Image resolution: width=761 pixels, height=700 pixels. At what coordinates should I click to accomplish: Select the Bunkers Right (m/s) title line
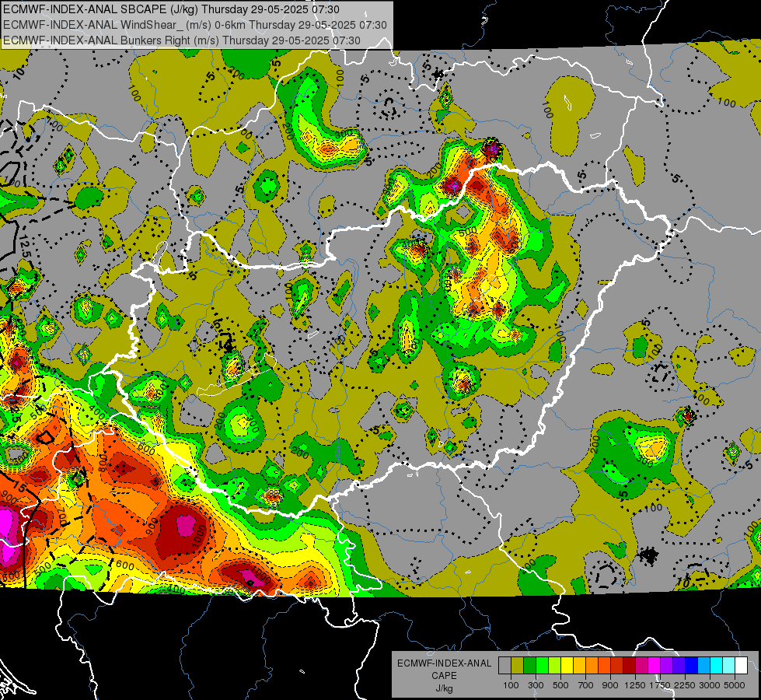[182, 40]
